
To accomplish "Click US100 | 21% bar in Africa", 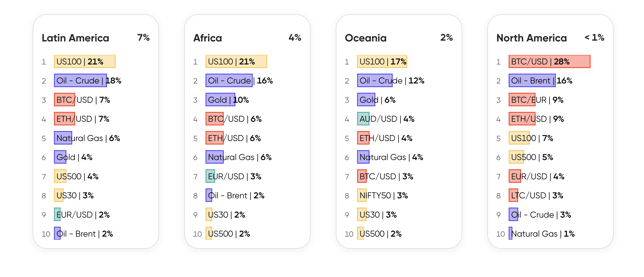I will 236,62.
